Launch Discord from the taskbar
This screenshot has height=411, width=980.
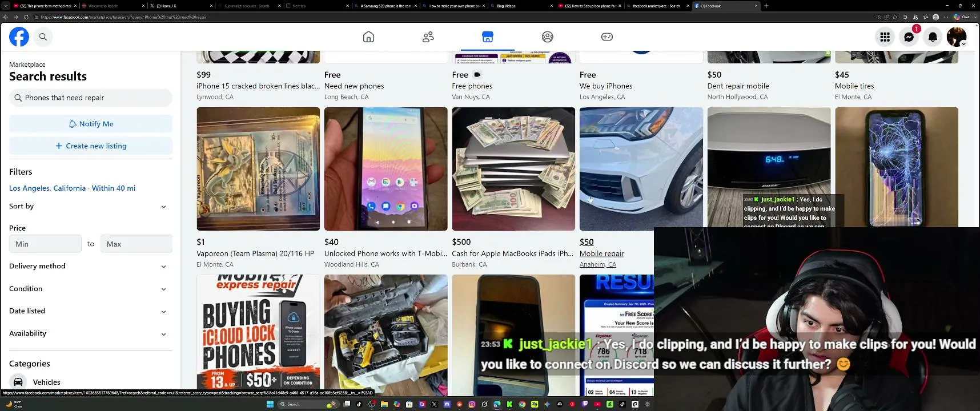click(x=447, y=404)
